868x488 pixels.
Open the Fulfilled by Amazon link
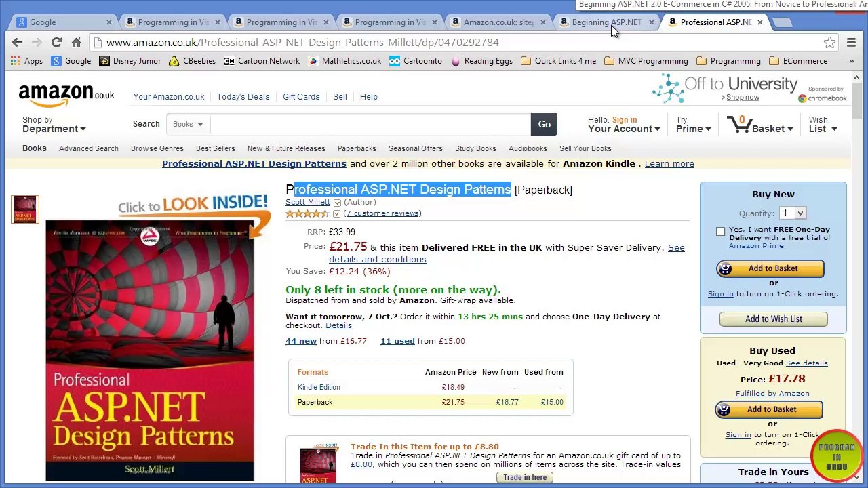[x=772, y=394]
